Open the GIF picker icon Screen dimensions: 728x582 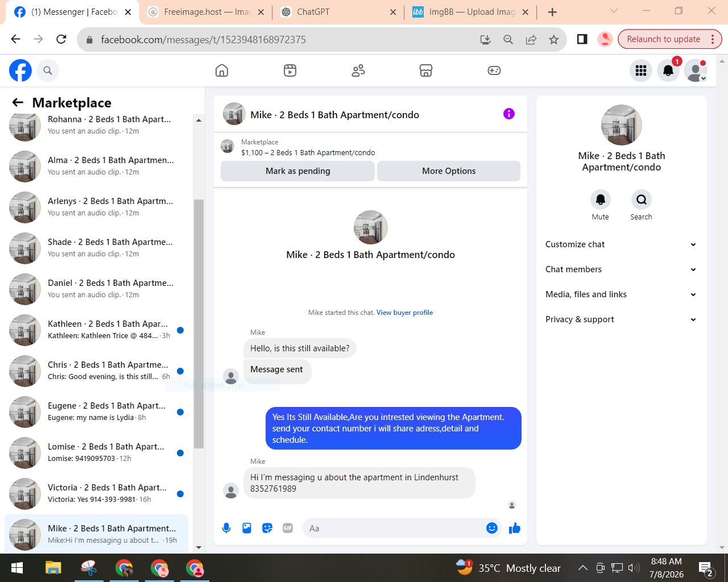pyautogui.click(x=288, y=528)
